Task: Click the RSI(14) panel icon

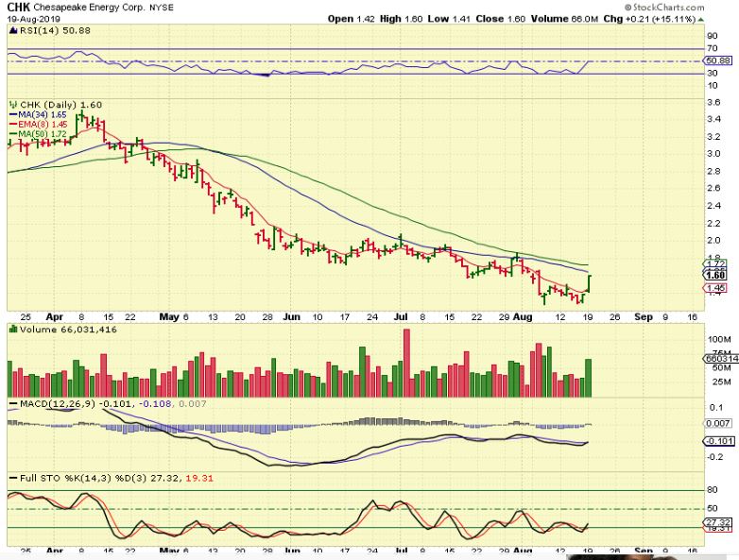Action: click(x=12, y=30)
